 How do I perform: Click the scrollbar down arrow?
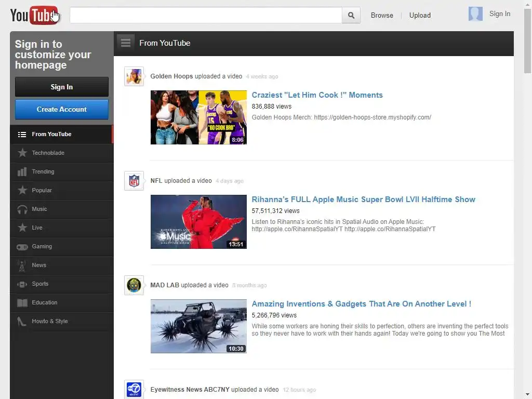[527, 395]
